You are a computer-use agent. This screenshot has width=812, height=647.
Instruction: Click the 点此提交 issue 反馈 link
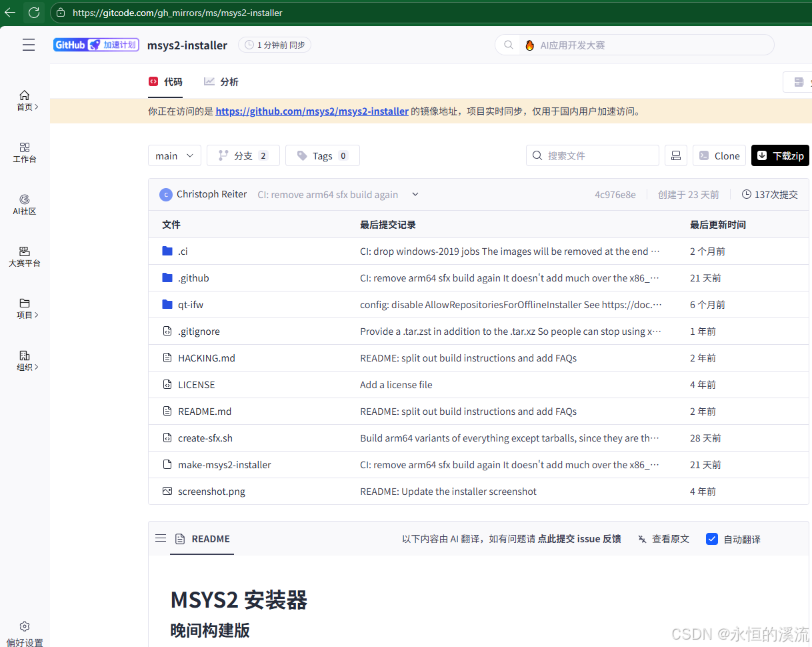pos(579,539)
